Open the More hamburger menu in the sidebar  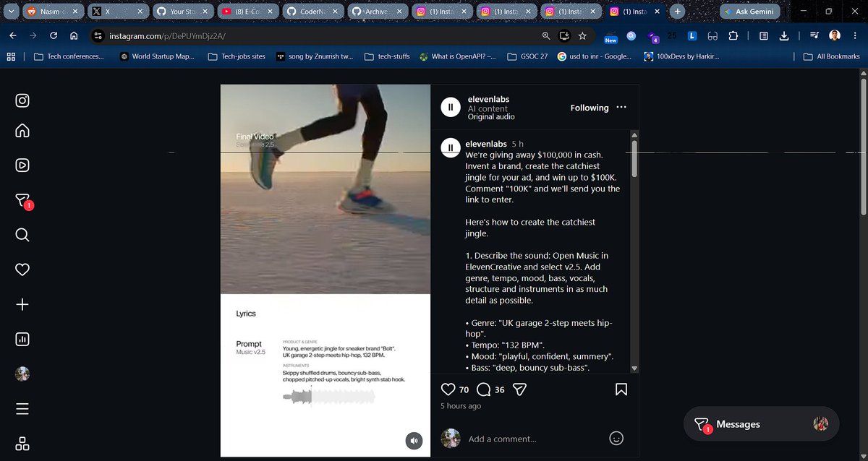click(22, 409)
